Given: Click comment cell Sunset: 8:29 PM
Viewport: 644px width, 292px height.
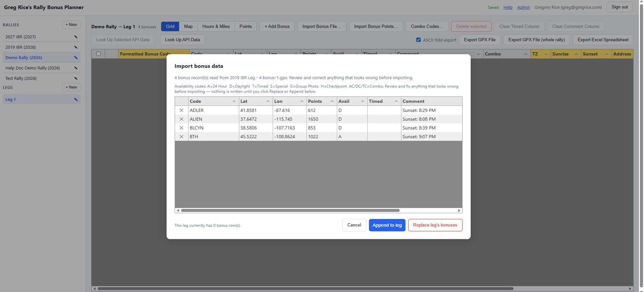Looking at the screenshot, I should 431,110.
